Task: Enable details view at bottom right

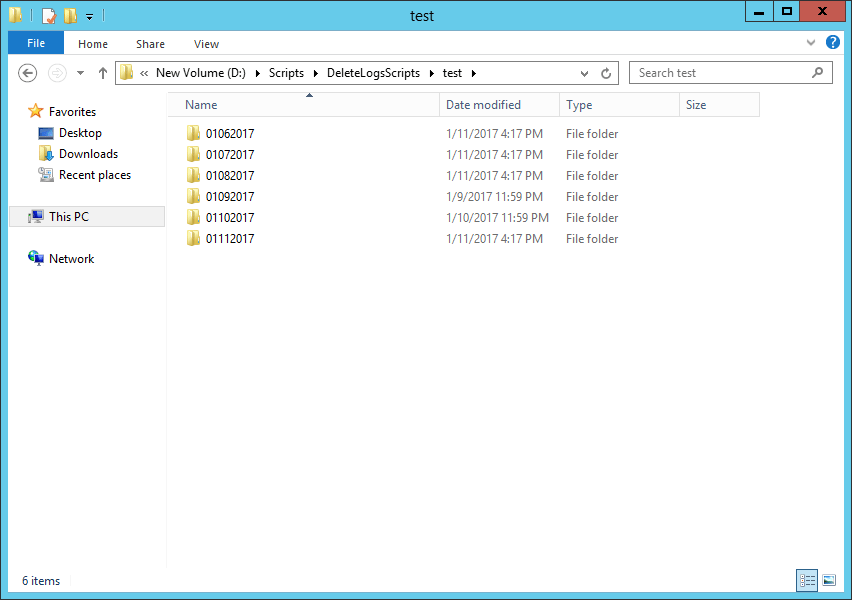Action: (806, 580)
